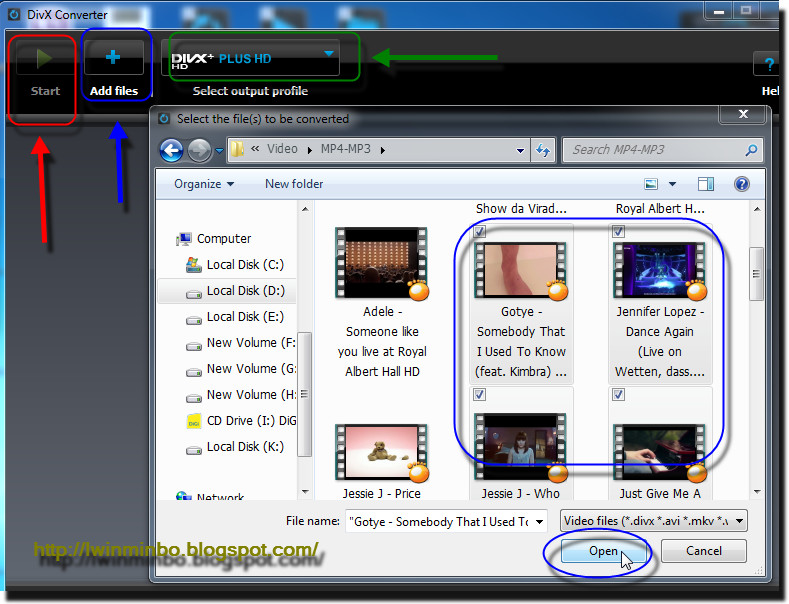Select the Video breadcrumb in address bar
Screen dimensions: 789x604
(x=282, y=149)
